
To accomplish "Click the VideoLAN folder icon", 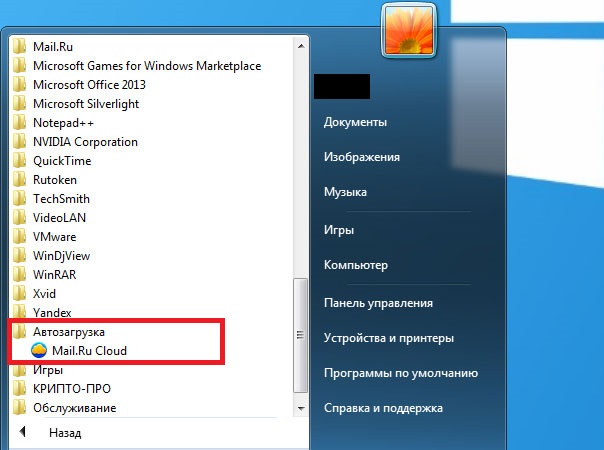I will (19, 218).
